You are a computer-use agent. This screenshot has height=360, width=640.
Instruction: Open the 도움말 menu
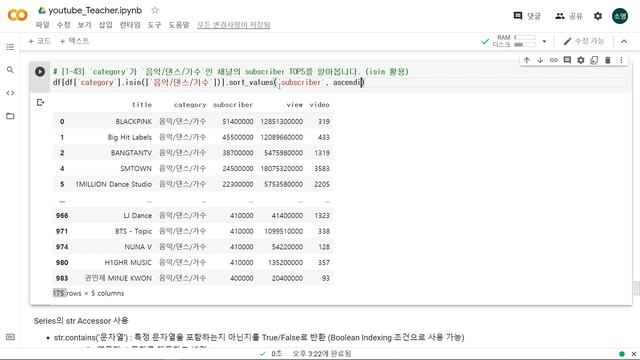pyautogui.click(x=179, y=25)
